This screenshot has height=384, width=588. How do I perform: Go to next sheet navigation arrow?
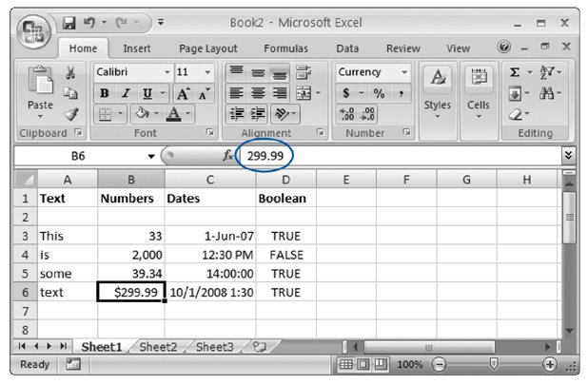(49, 346)
